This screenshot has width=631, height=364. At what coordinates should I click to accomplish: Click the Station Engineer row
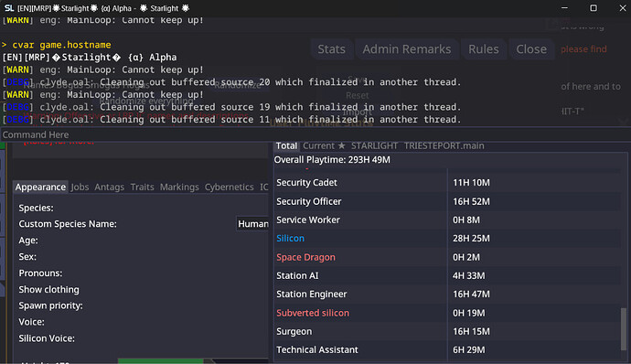point(447,294)
